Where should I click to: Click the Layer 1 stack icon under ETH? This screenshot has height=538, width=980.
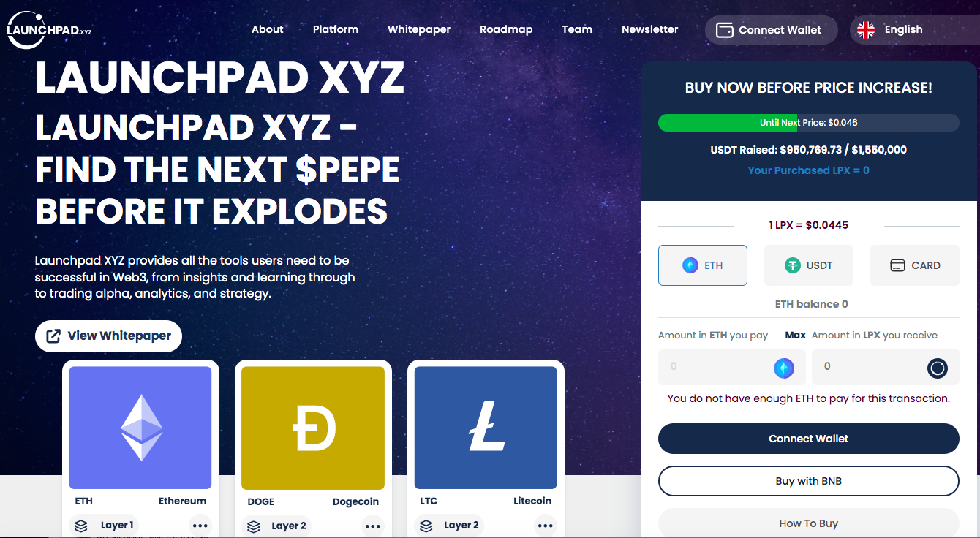tap(81, 526)
